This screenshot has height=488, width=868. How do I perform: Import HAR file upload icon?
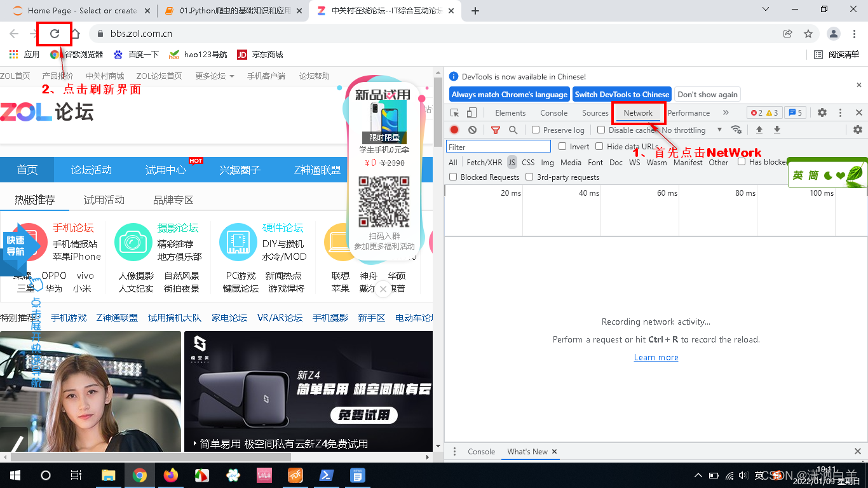[759, 130]
